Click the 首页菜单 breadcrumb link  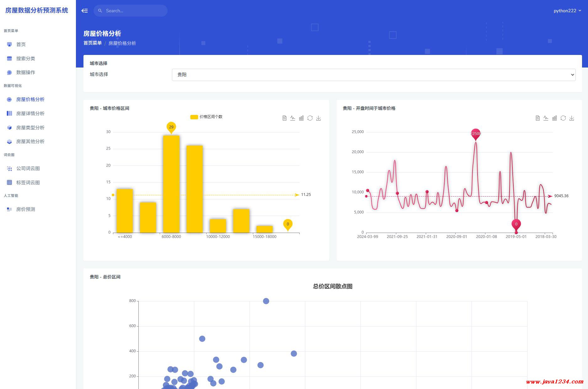click(93, 43)
